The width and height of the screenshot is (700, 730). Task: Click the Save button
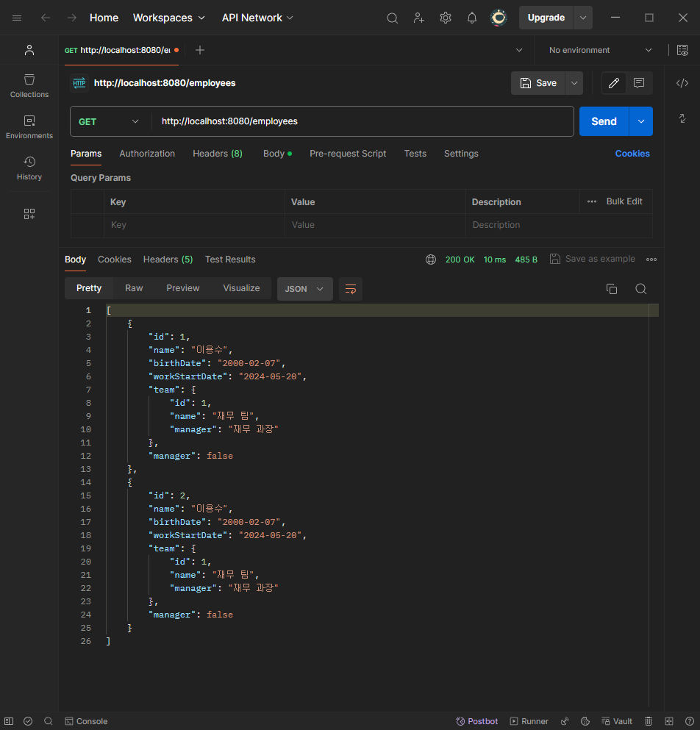coord(538,83)
